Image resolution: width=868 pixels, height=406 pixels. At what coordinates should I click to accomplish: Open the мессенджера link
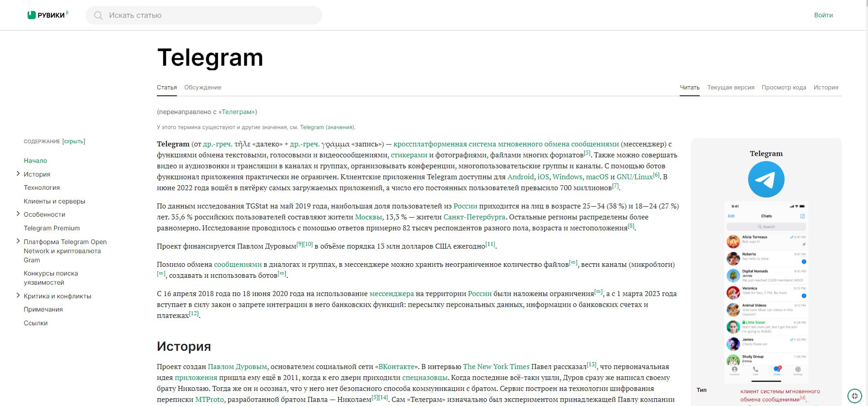click(x=392, y=294)
